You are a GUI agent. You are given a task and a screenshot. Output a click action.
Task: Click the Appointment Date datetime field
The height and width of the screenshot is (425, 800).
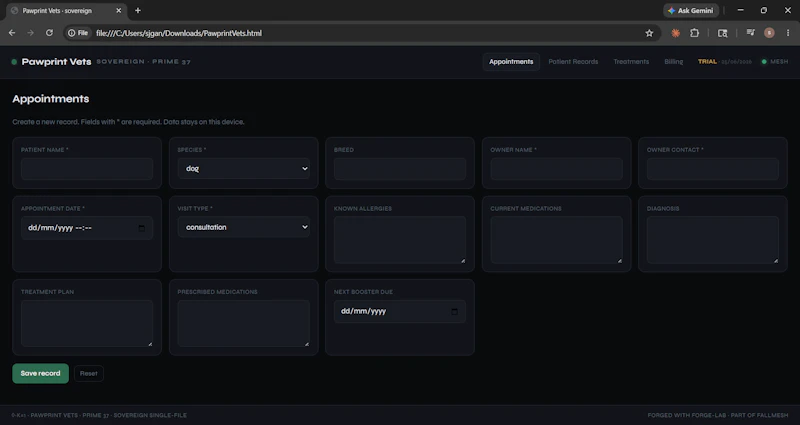pos(87,228)
